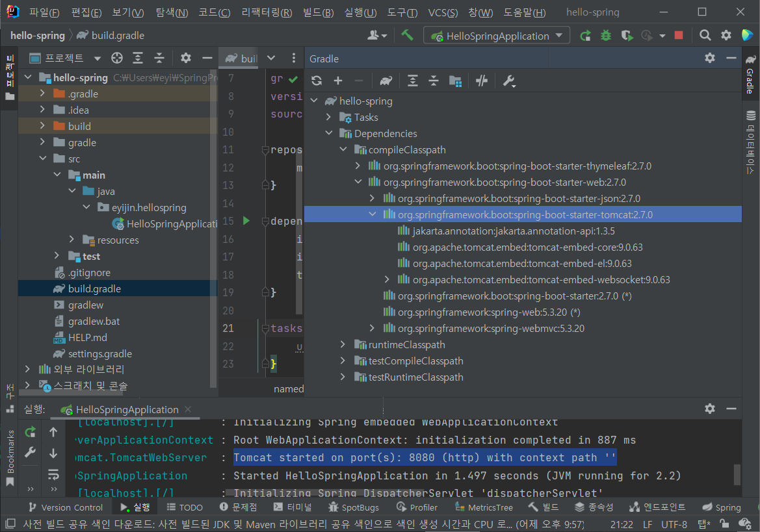Rerun HelloSpringApplication from the main toolbar
This screenshot has width=760, height=532.
click(585, 35)
